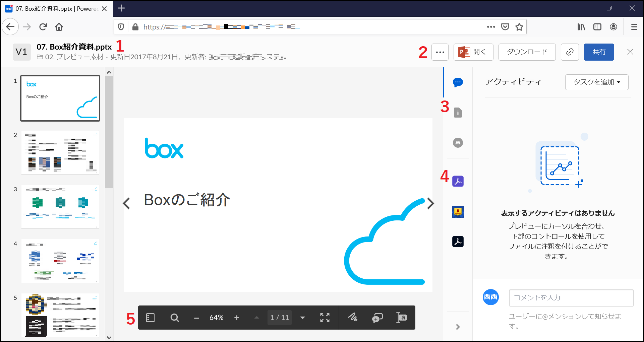This screenshot has width=644, height=342.
Task: Select the highlight text annotation tool
Action: pos(402,318)
